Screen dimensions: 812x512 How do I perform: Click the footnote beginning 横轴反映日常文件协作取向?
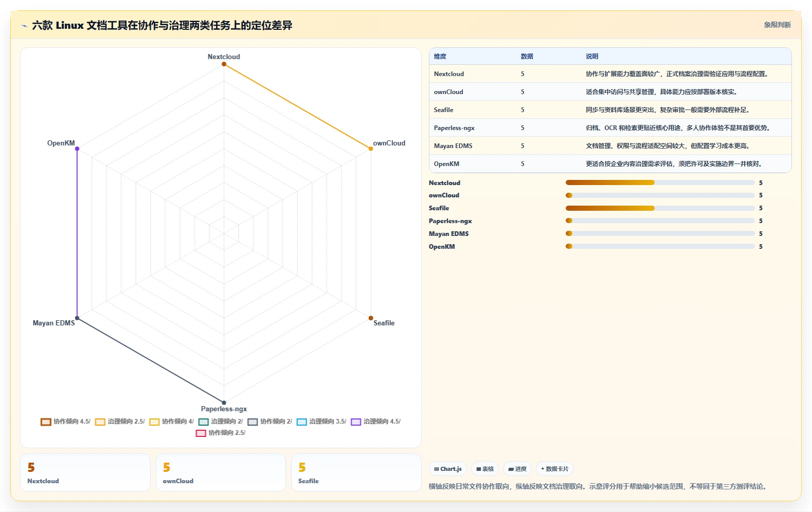(x=599, y=486)
